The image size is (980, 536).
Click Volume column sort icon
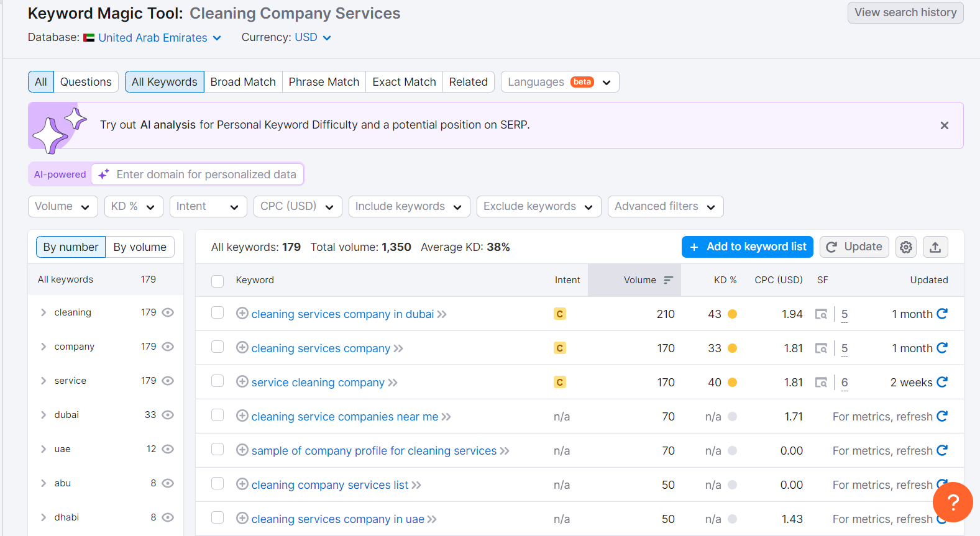pyautogui.click(x=668, y=280)
